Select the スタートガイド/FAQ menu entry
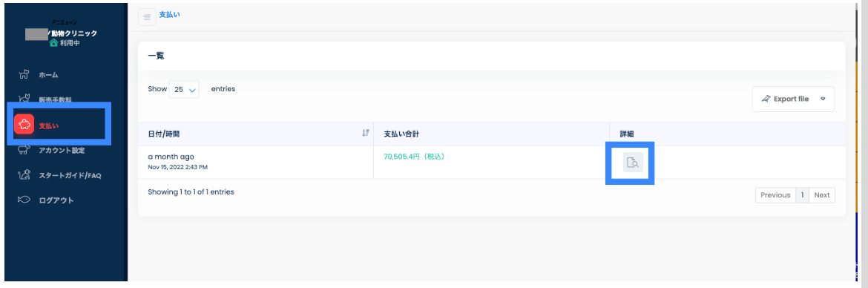 (70, 176)
